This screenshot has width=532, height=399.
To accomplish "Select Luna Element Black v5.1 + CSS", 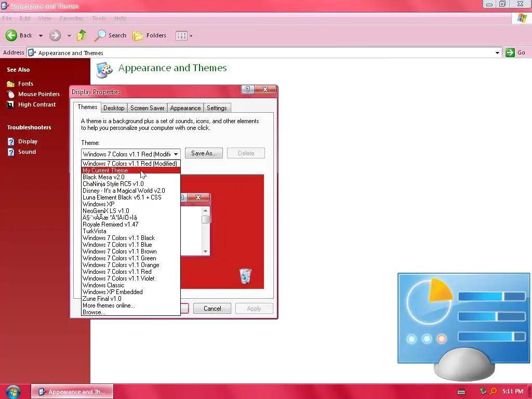I will [131, 197].
